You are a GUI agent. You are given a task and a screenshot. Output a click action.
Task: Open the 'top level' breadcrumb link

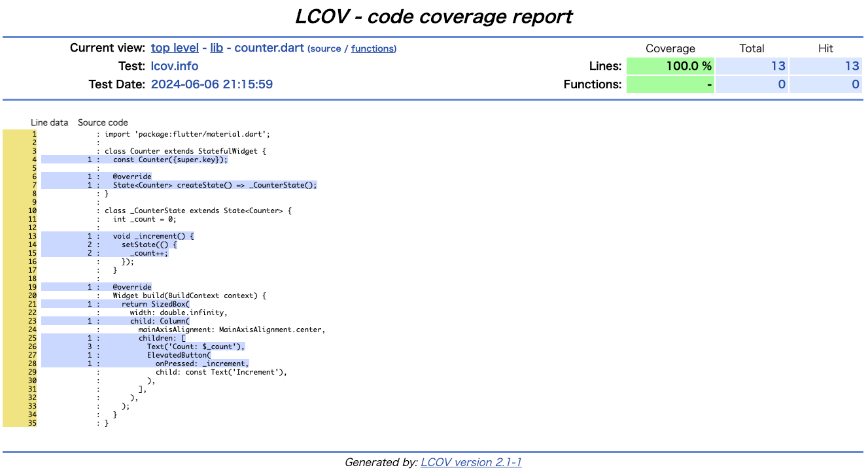click(175, 48)
